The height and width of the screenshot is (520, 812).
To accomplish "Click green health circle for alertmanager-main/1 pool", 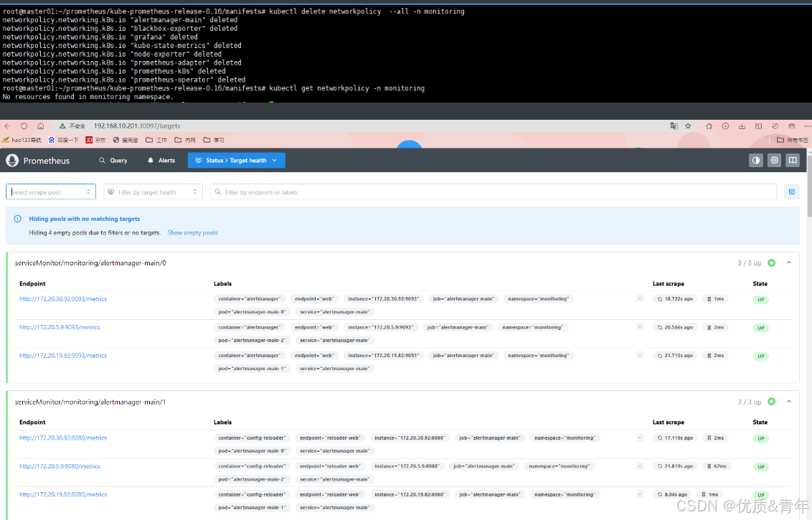I will [x=772, y=402].
